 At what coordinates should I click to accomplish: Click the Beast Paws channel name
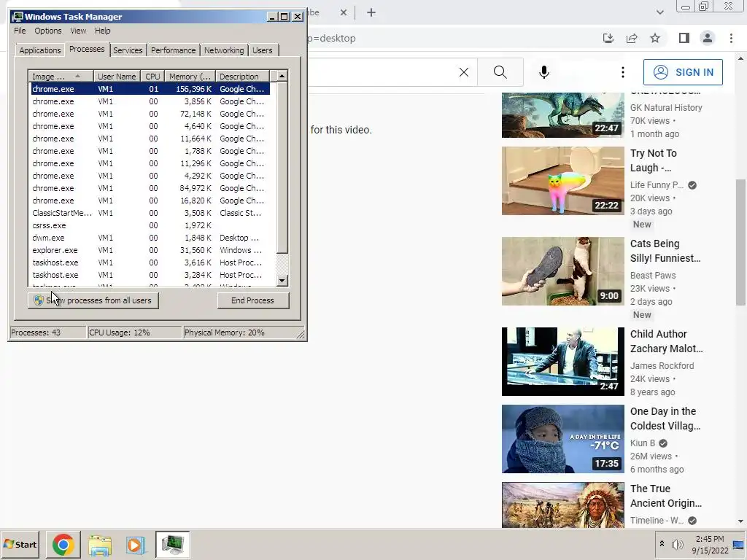pos(653,275)
